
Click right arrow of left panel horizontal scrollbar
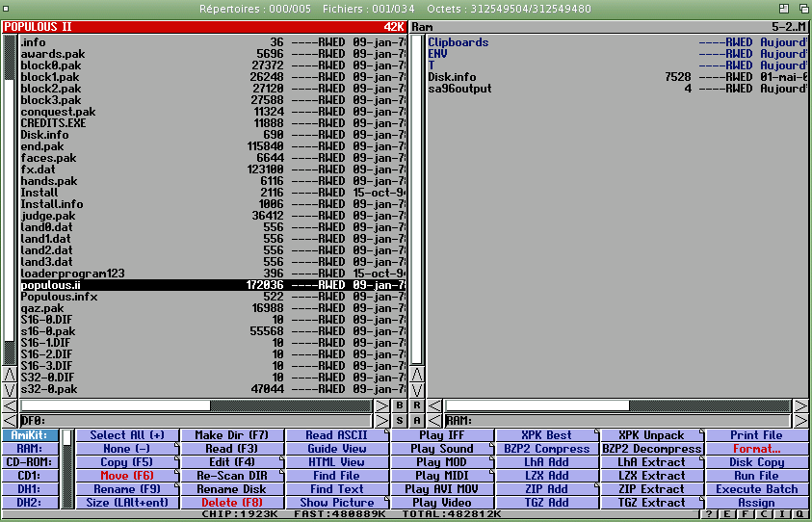pyautogui.click(x=382, y=405)
